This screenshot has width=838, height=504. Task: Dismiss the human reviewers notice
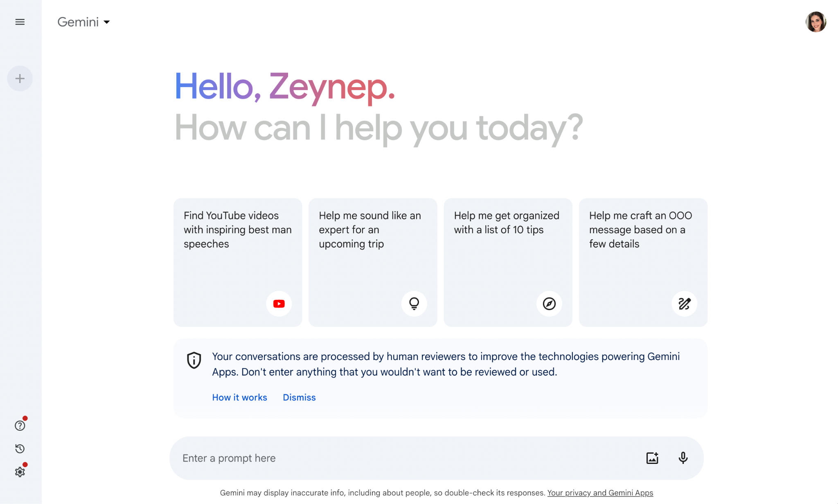pos(299,398)
